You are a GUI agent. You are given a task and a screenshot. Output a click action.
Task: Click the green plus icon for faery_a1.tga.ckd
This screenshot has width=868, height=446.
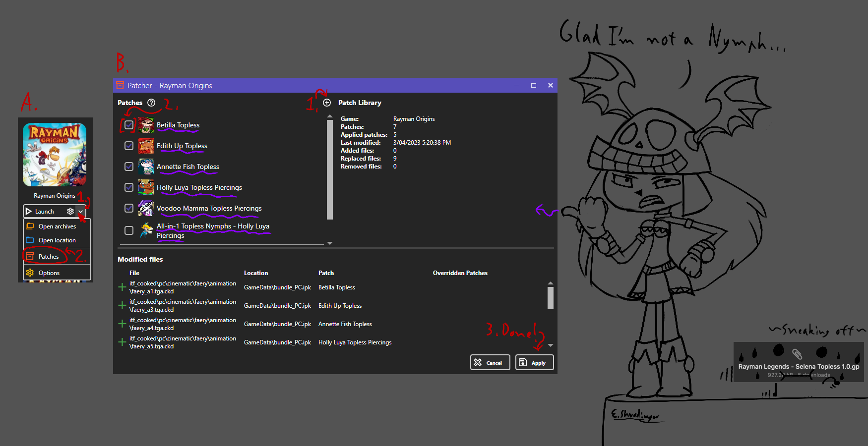click(x=122, y=287)
